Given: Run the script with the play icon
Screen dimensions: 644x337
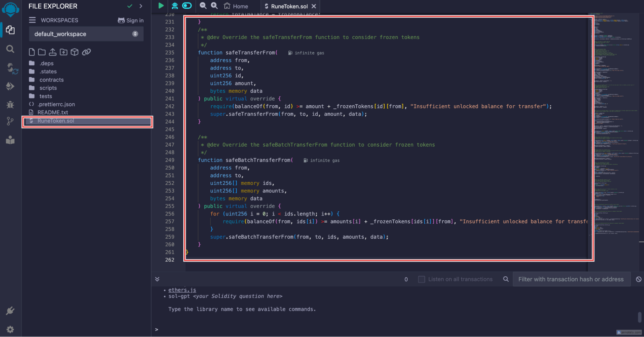Looking at the screenshot, I should point(161,6).
